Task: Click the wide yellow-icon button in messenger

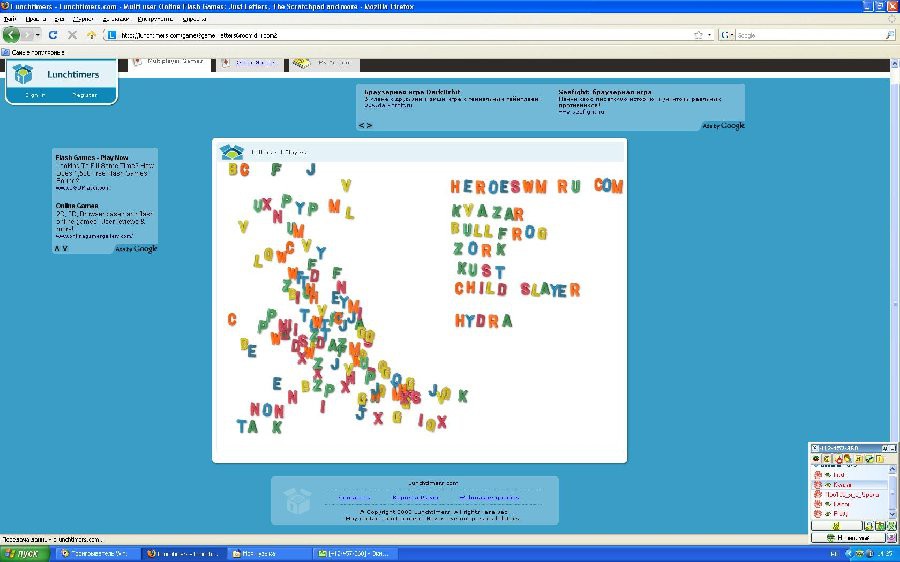Action: tap(836, 525)
